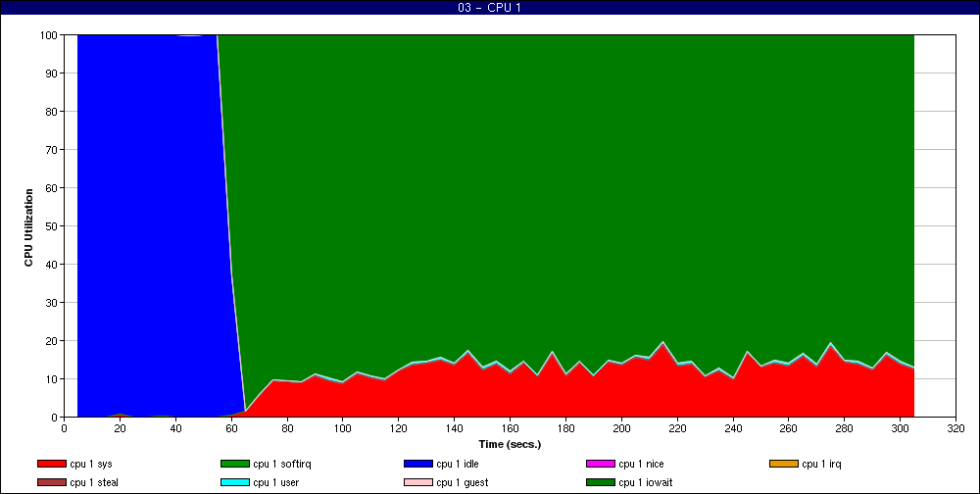Viewport: 980px width, 494px height.
Task: Click the pink cpu 1 guest legend swatch
Action: [418, 483]
